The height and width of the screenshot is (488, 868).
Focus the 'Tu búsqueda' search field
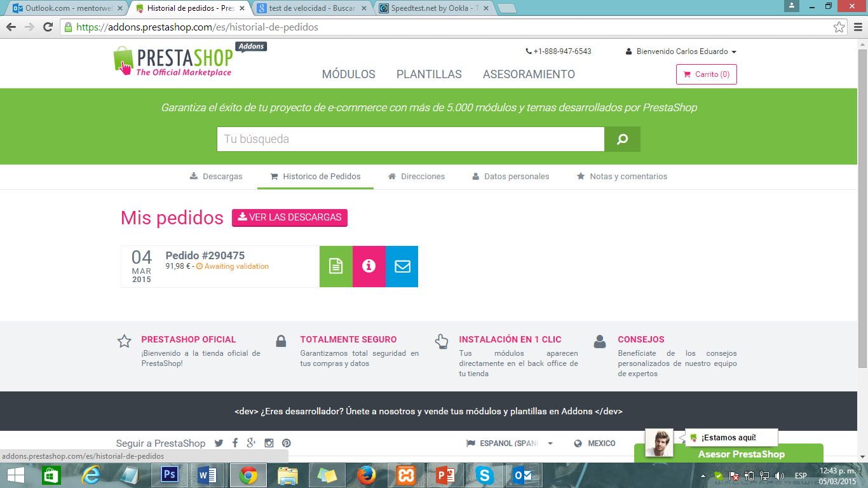410,139
